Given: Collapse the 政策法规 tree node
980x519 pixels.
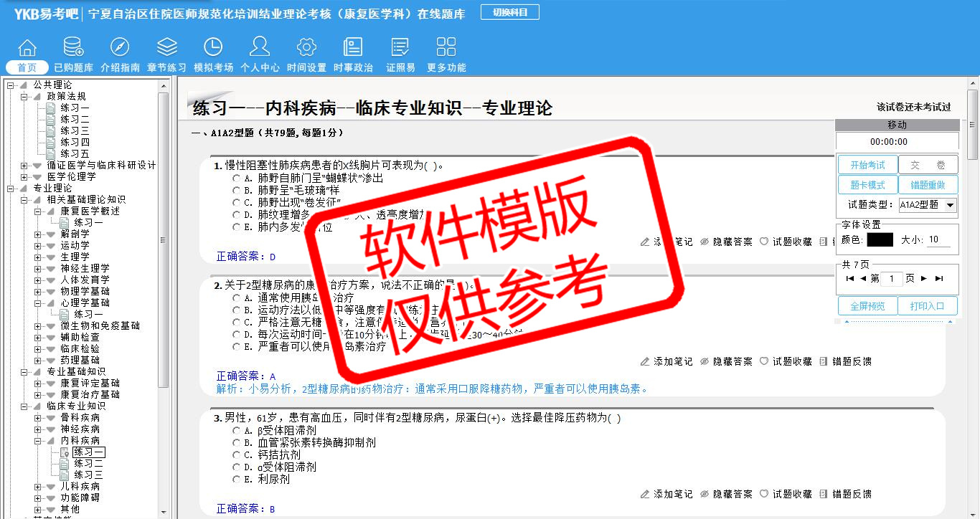Looking at the screenshot, I should (24, 96).
